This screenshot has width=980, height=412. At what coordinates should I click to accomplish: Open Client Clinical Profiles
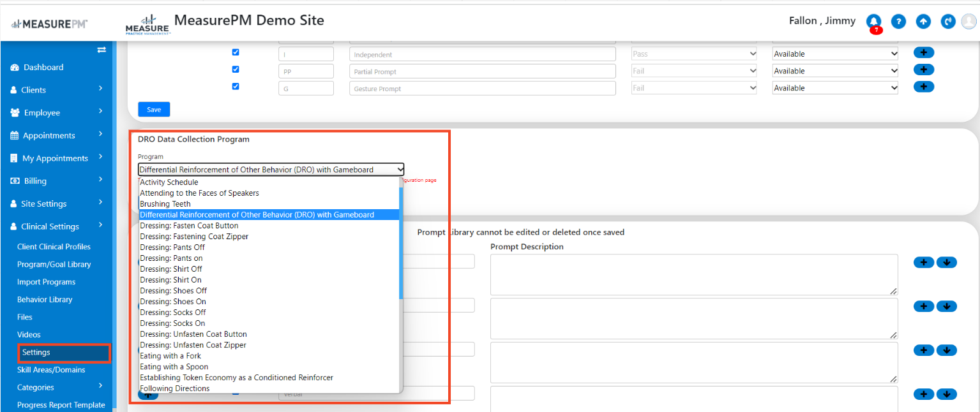54,247
